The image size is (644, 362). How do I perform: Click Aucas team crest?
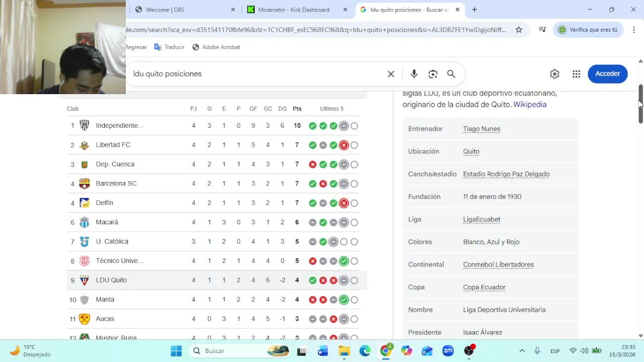[85, 319]
